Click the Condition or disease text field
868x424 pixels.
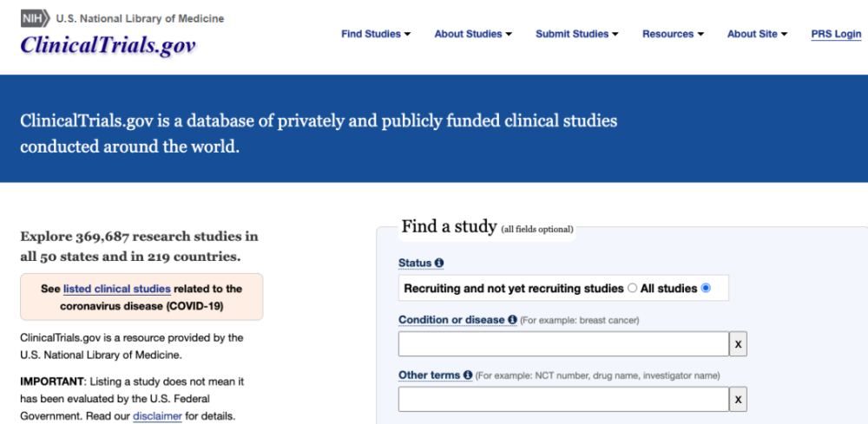click(563, 344)
